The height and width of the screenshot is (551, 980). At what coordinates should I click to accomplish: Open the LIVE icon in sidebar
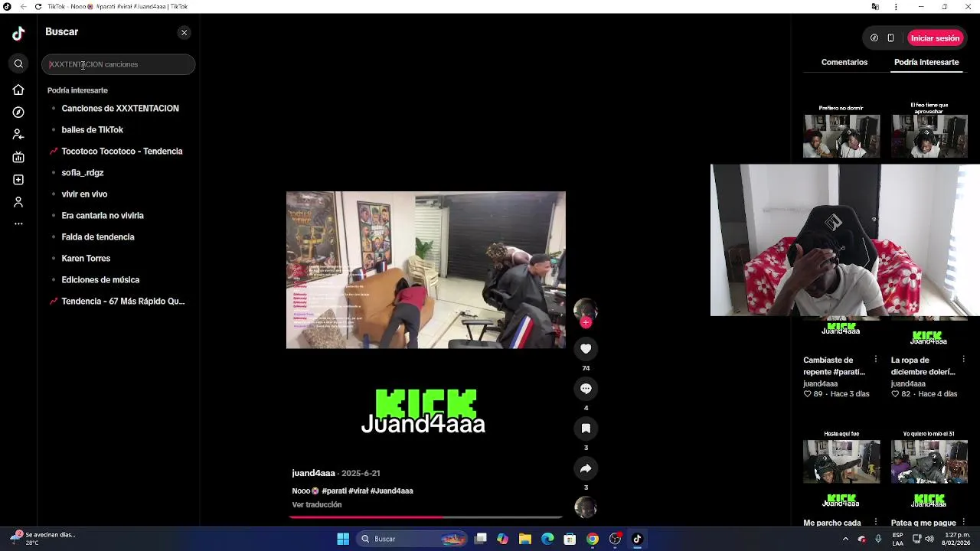[18, 157]
